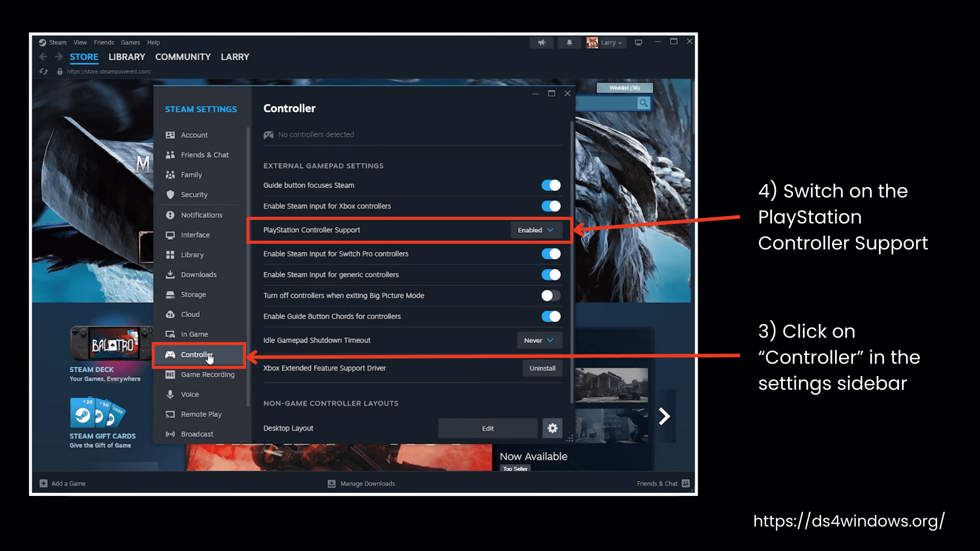Screen dimensions: 980x551
Task: Toggle Steam Input for Xbox controllers
Action: pos(551,206)
